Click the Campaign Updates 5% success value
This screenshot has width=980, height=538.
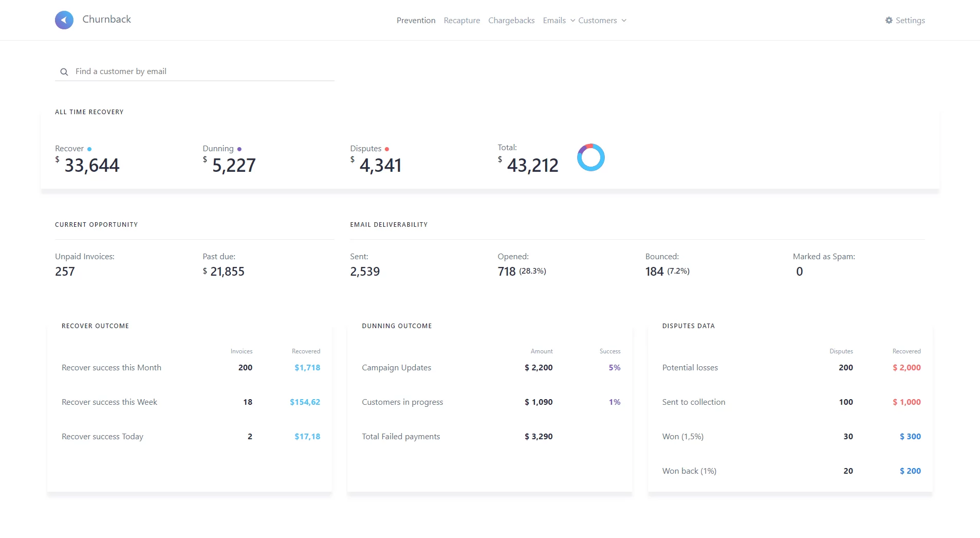[x=614, y=368]
